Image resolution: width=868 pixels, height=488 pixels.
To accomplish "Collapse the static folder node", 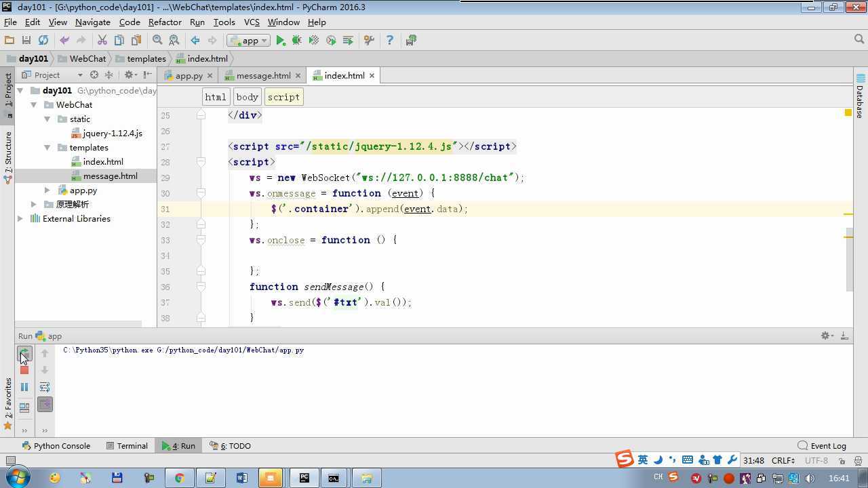I will [47, 119].
